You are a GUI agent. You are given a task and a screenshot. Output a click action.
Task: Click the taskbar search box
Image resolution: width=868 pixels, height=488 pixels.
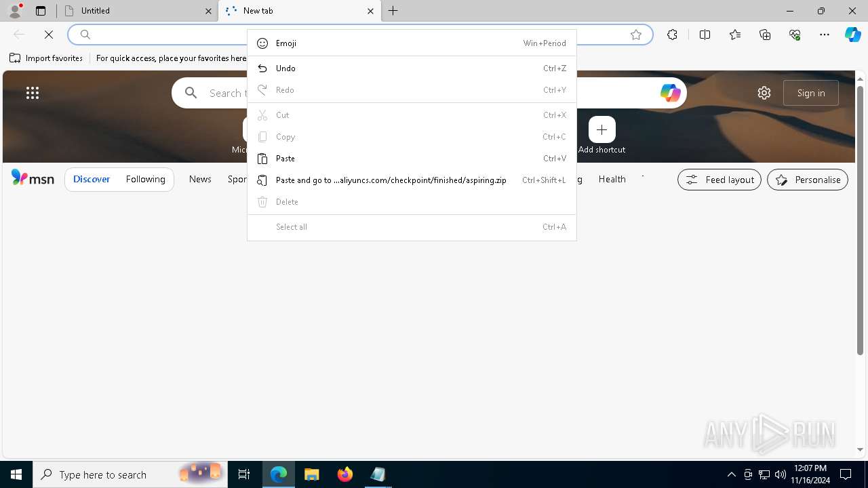(130, 474)
